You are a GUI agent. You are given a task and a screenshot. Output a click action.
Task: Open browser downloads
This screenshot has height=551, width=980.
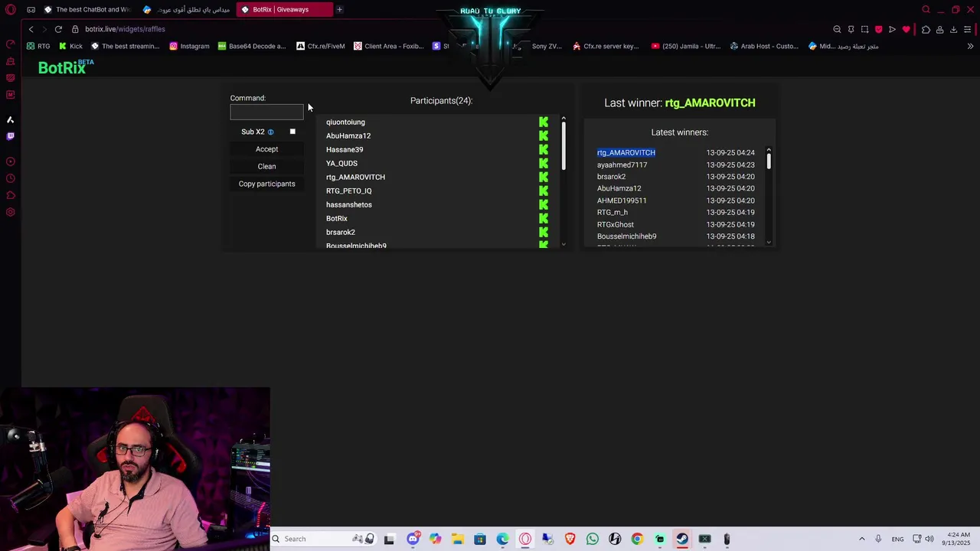coord(953,29)
